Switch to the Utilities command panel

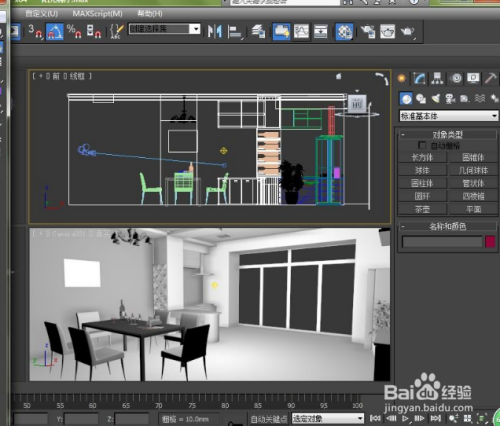click(x=491, y=78)
